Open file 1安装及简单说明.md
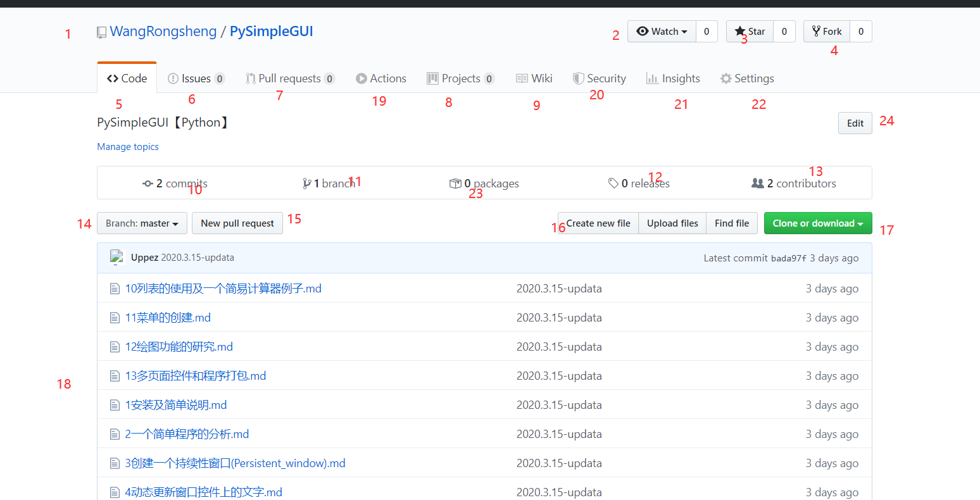The image size is (980, 500). [176, 405]
